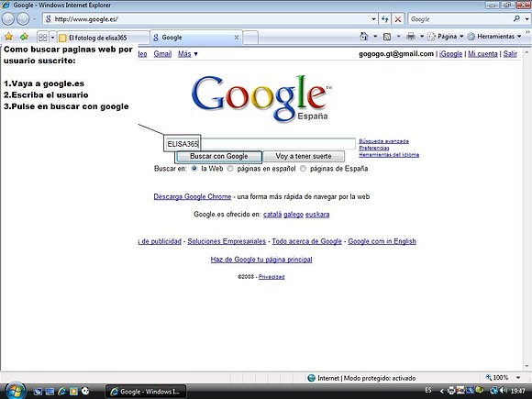Switch language to galego
This screenshot has height=399, width=532.
pyautogui.click(x=294, y=215)
